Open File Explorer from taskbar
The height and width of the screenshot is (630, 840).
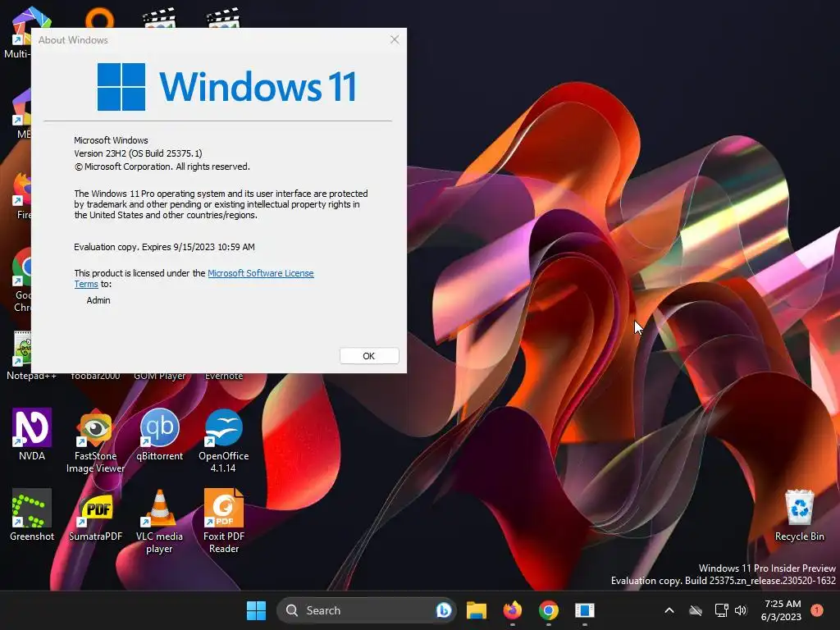477,610
